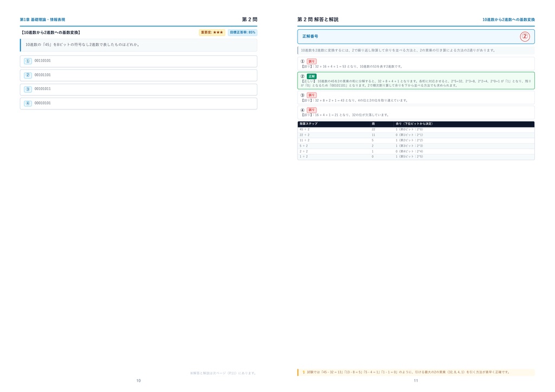Click page number 11 at the bottom

click(416, 381)
